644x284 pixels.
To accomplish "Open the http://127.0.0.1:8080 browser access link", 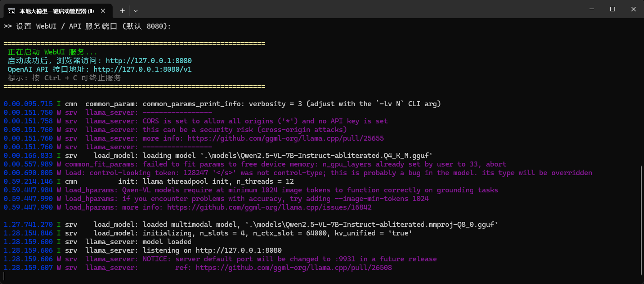I will pyautogui.click(x=149, y=61).
